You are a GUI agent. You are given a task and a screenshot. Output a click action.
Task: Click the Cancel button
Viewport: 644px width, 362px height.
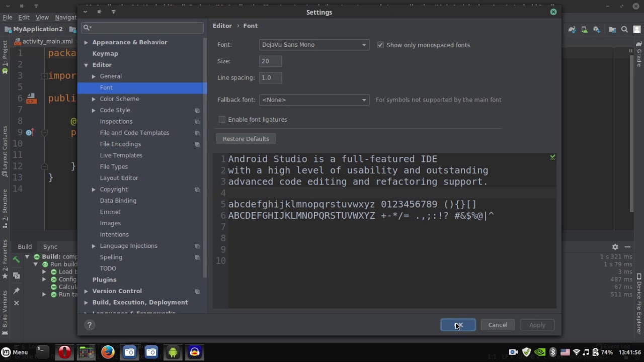coord(498,325)
